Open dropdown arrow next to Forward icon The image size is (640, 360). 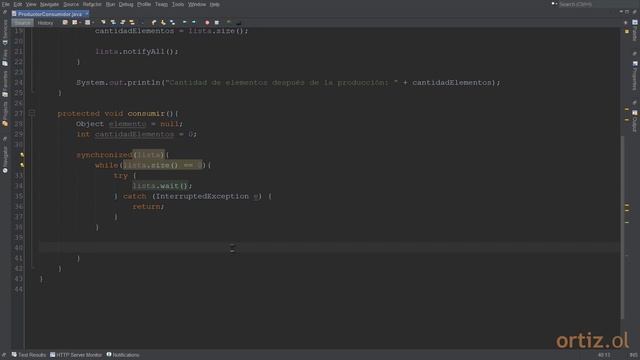pyautogui.click(x=93, y=22)
